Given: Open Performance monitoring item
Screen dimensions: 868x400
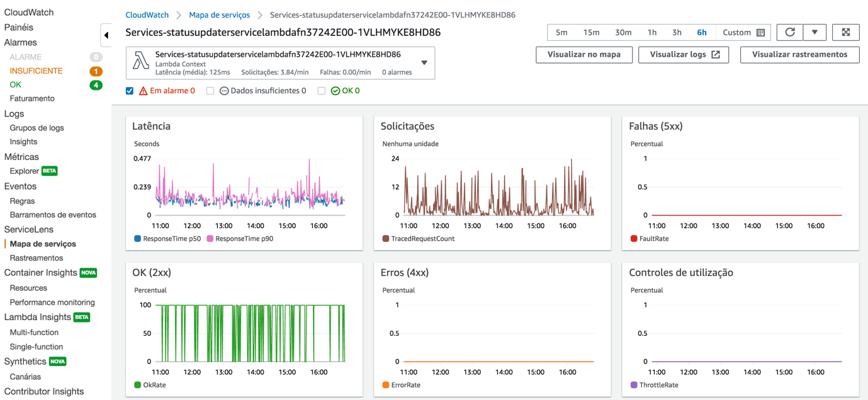Looking at the screenshot, I should point(52,302).
